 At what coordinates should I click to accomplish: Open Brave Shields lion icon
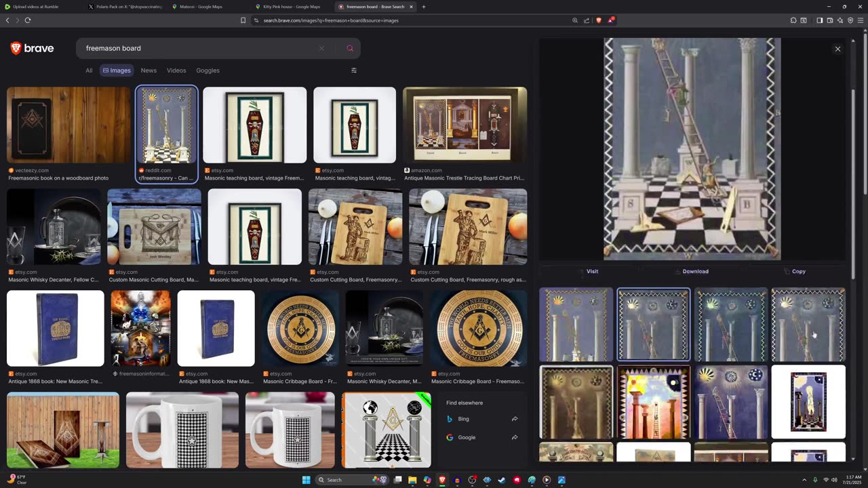(598, 20)
